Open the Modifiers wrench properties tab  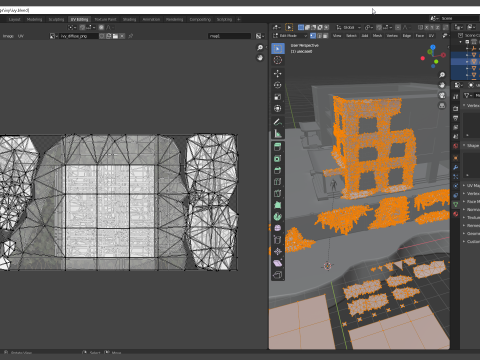click(456, 167)
